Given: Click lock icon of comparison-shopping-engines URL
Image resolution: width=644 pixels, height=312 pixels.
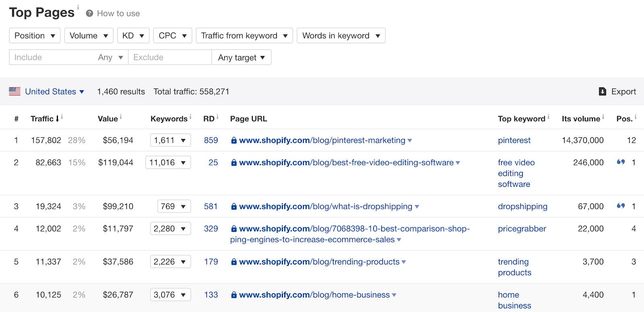Looking at the screenshot, I should 234,228.
